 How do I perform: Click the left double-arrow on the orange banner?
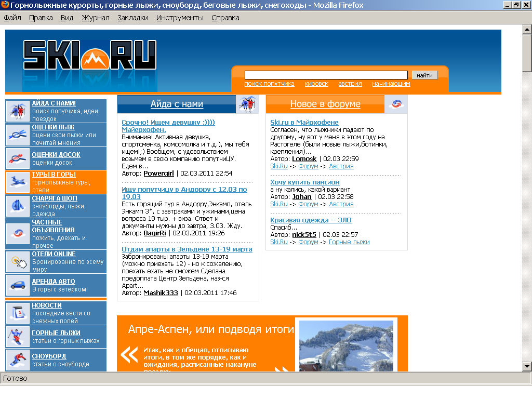[129, 355]
